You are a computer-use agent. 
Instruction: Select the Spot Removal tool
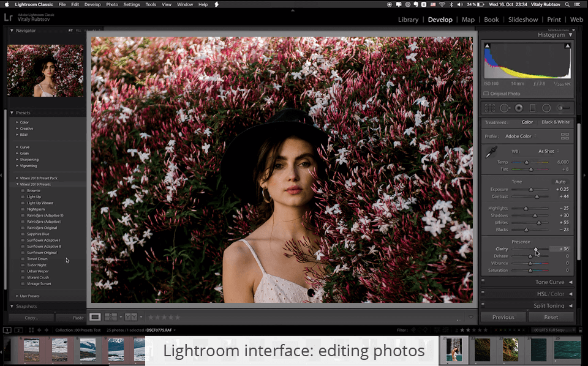coord(505,108)
